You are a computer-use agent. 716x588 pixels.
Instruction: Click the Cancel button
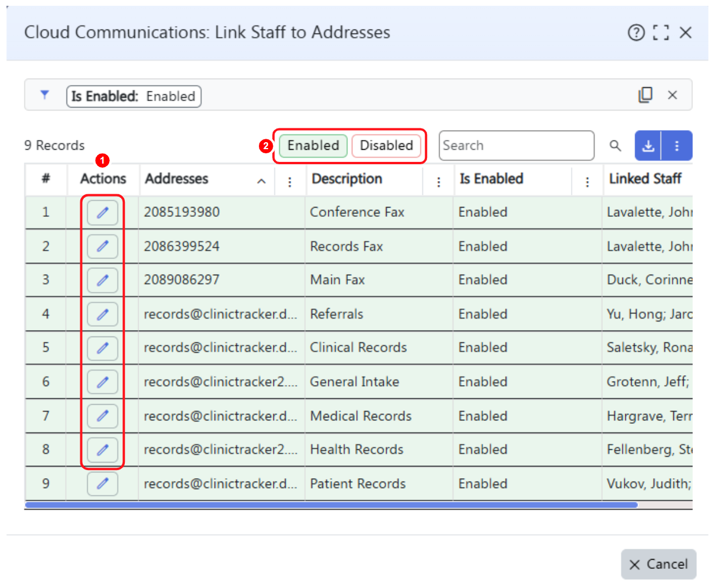click(658, 564)
